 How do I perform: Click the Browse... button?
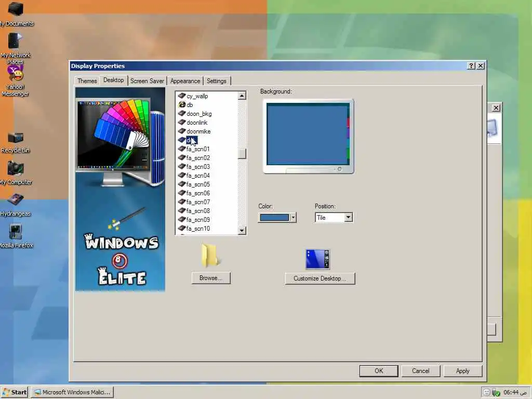point(211,278)
